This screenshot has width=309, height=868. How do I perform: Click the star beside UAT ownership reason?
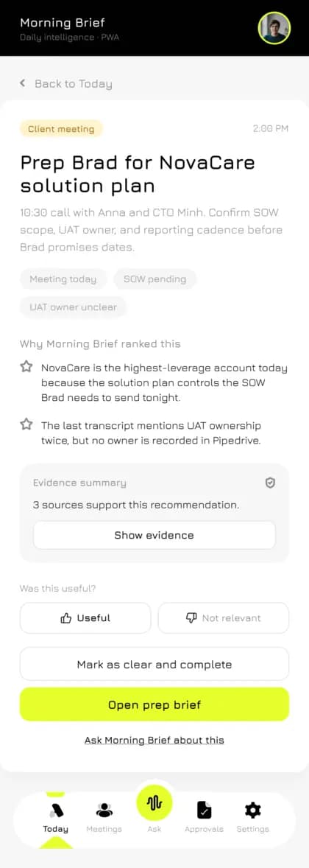pyautogui.click(x=26, y=424)
